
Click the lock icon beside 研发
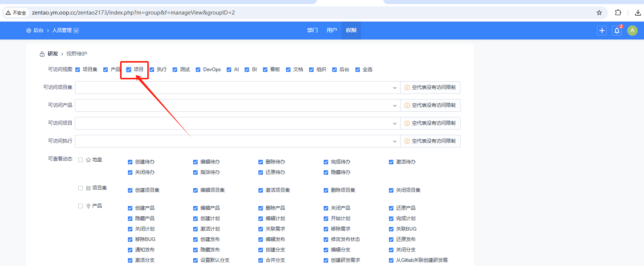tap(42, 54)
